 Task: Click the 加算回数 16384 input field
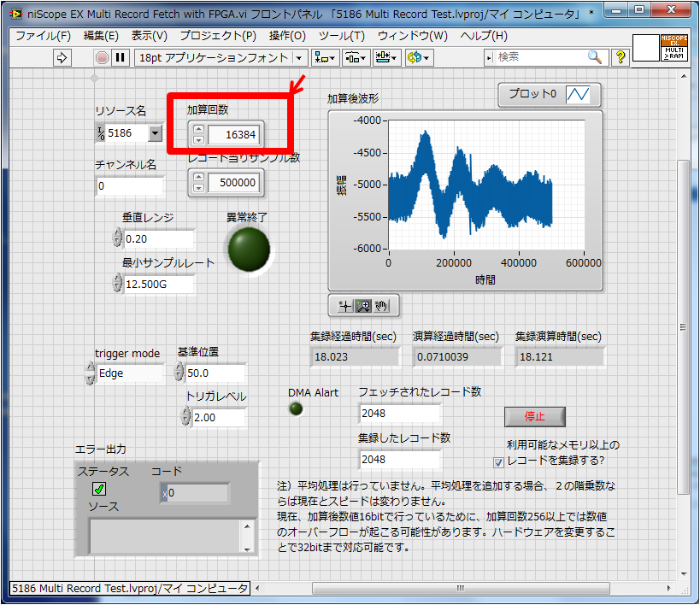(x=233, y=134)
